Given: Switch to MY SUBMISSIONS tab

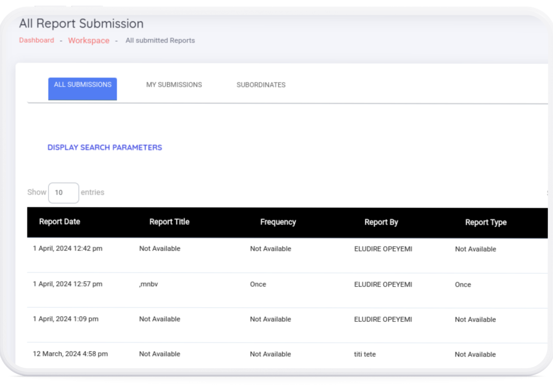Looking at the screenshot, I should [174, 85].
